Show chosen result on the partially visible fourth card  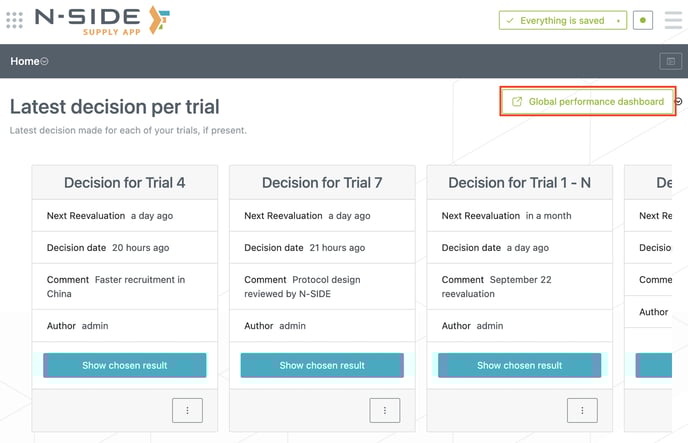[x=654, y=365]
